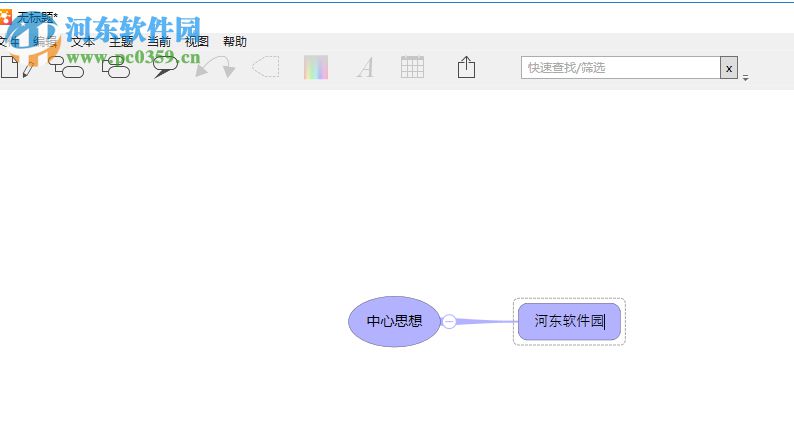The width and height of the screenshot is (794, 439).
Task: Click the 河东软件园 child topic node
Action: coord(569,322)
